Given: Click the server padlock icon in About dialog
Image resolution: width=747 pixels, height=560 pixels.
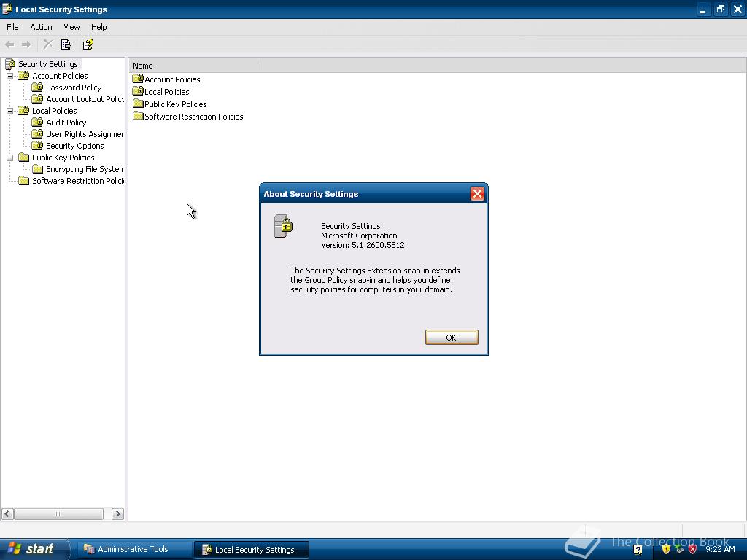Looking at the screenshot, I should click(x=284, y=226).
